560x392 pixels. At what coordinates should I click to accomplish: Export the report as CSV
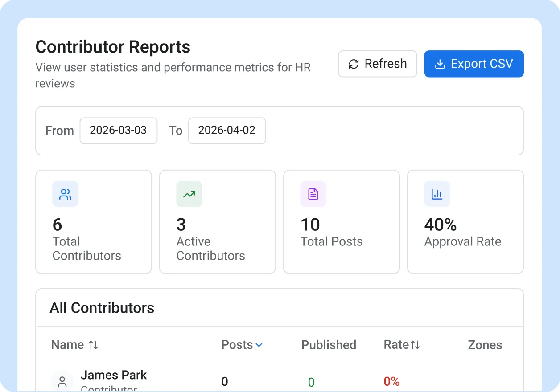(x=474, y=64)
